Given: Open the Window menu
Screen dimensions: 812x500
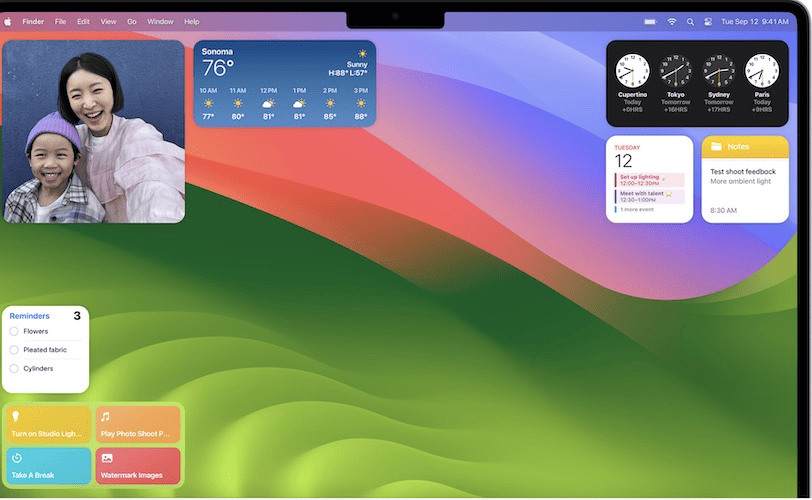Looking at the screenshot, I should click(x=160, y=21).
